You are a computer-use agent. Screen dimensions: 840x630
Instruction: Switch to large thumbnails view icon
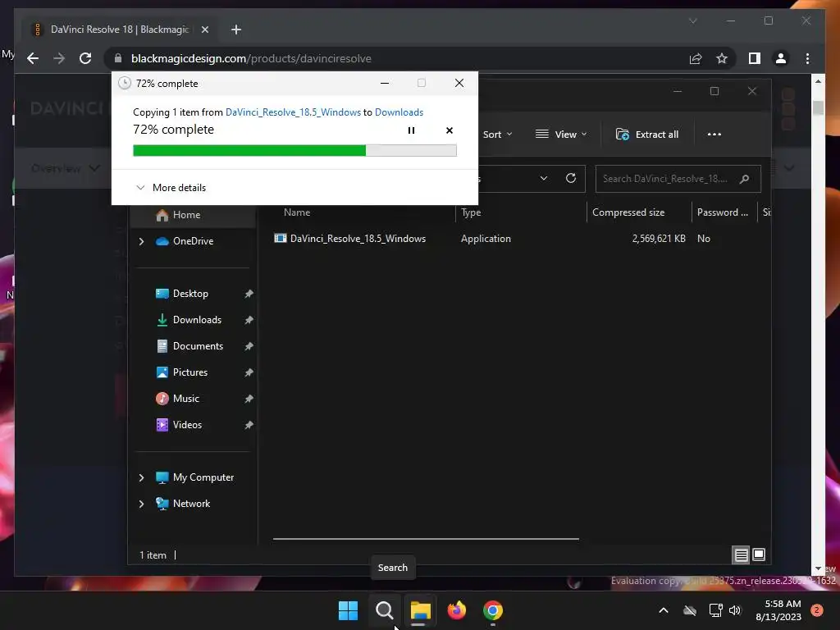(x=759, y=555)
